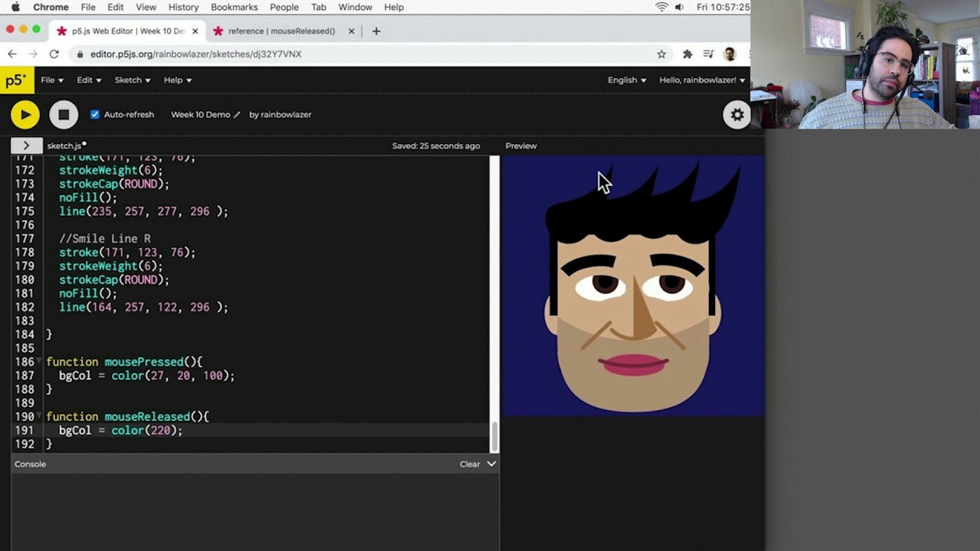Bookmark this page with the star icon
The width and height of the screenshot is (980, 551).
[x=661, y=54]
